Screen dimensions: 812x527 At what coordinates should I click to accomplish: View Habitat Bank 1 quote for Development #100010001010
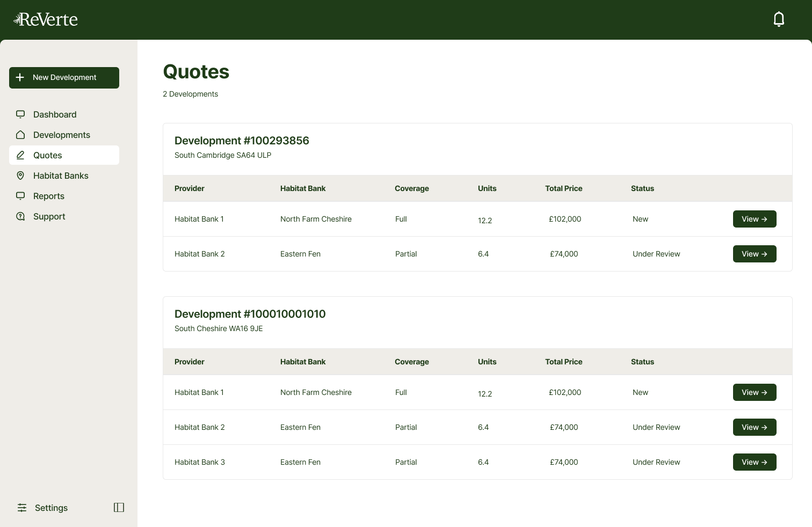(x=754, y=392)
